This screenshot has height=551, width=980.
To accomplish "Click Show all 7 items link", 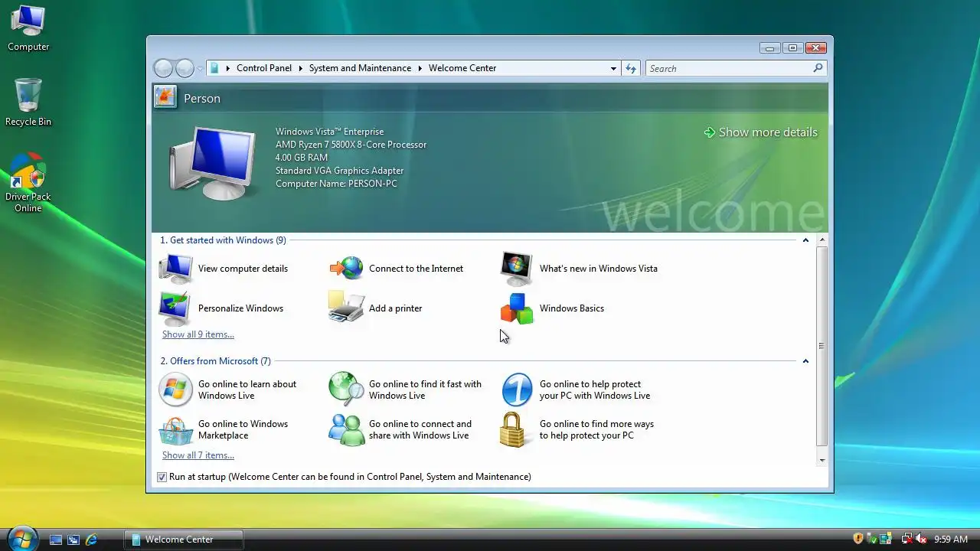I will point(198,455).
